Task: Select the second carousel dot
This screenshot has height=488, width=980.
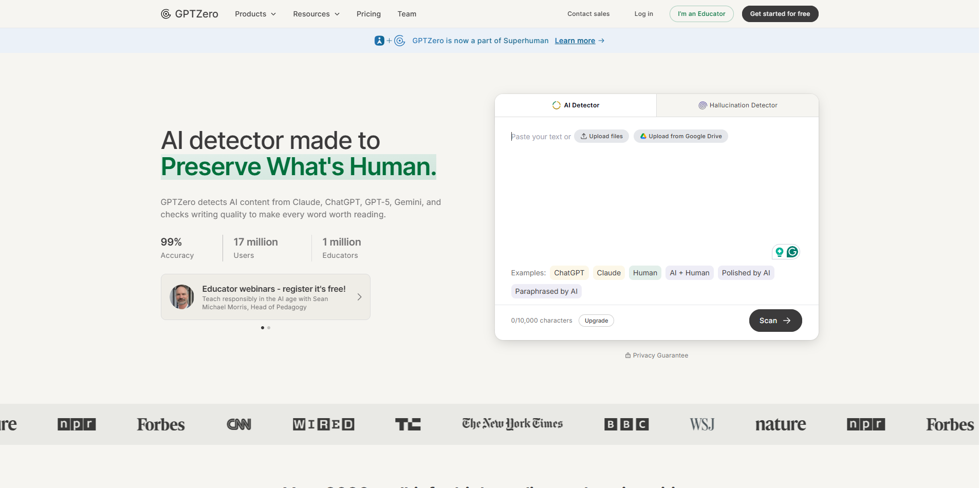Action: pyautogui.click(x=269, y=328)
